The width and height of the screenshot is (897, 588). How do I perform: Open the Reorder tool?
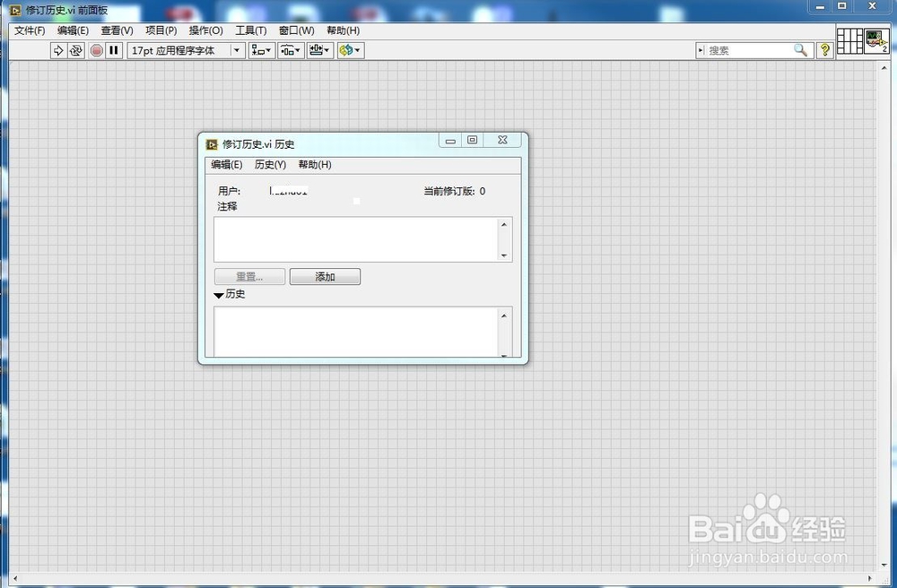click(x=346, y=50)
